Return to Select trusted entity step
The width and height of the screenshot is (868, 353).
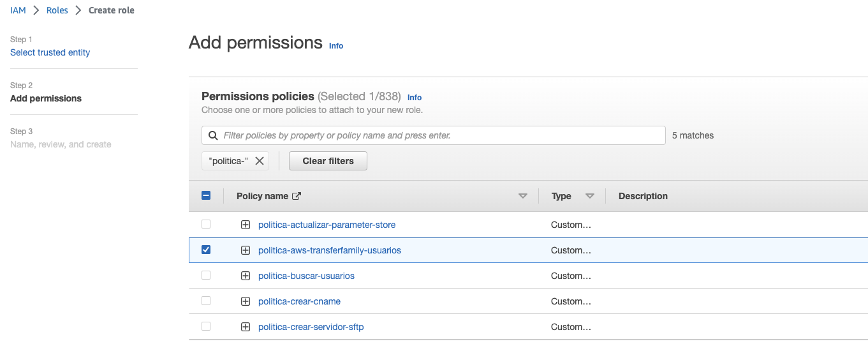(50, 52)
